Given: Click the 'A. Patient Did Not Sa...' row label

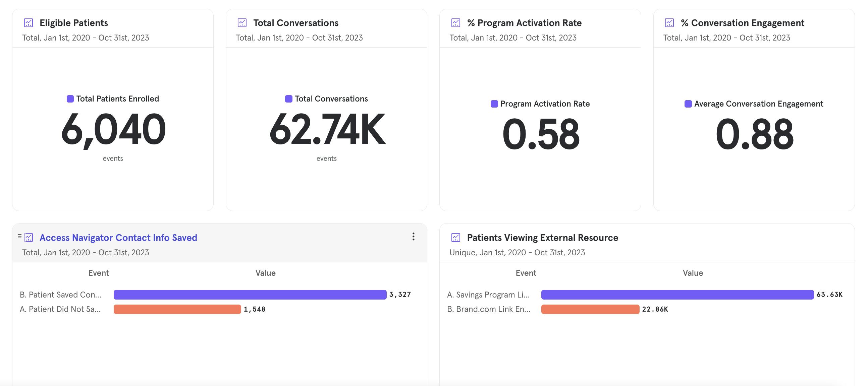Looking at the screenshot, I should tap(60, 309).
